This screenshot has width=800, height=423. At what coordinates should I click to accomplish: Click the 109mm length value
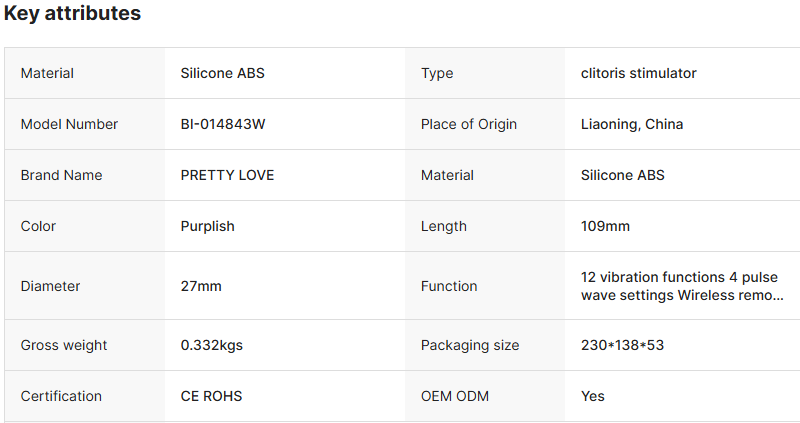[x=605, y=226]
